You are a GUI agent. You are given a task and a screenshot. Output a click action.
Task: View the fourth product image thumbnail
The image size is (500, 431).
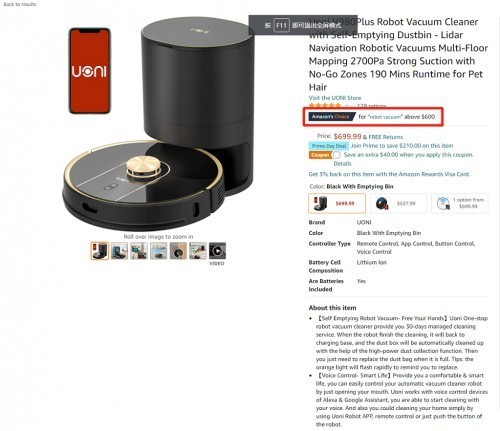click(159, 251)
